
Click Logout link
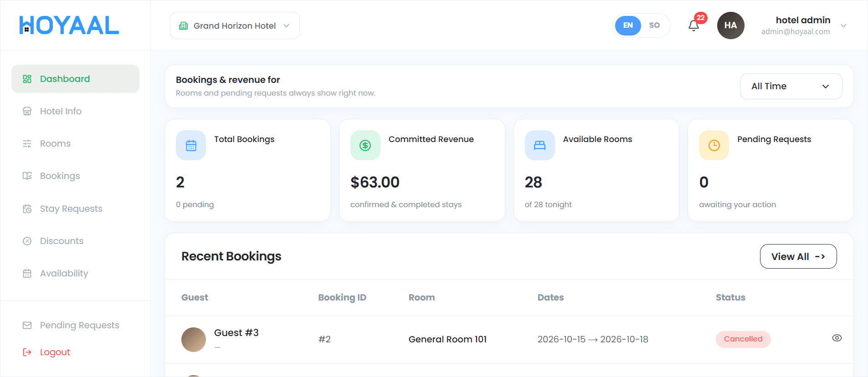click(x=55, y=352)
